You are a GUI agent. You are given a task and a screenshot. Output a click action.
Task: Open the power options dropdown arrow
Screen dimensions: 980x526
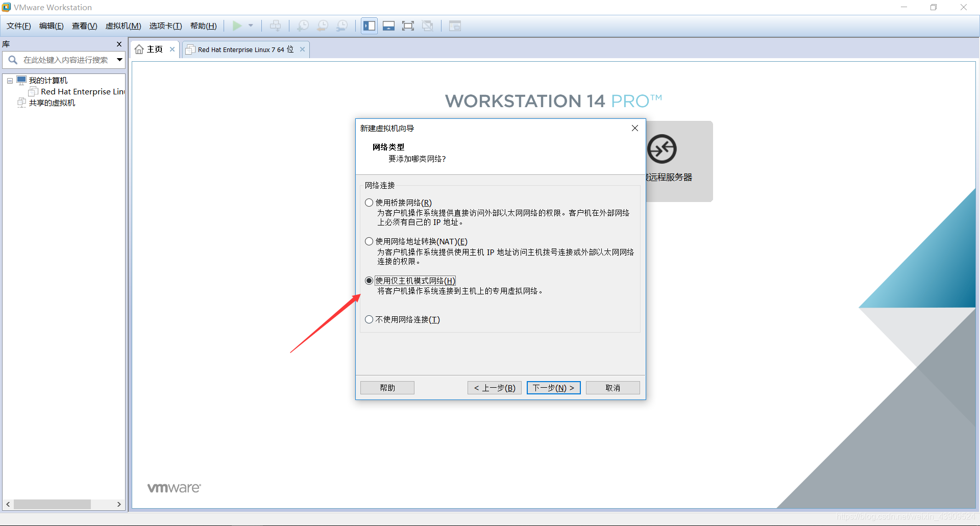(x=251, y=26)
